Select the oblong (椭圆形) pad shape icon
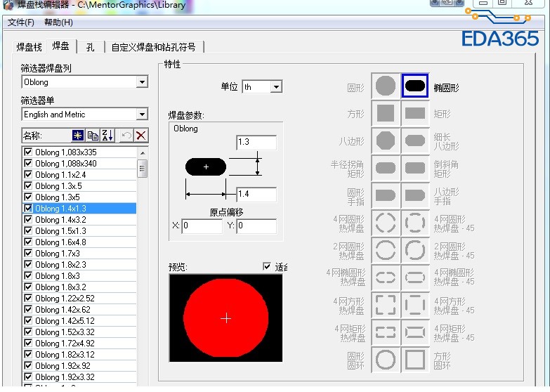Screen dimensions: 550x392 (x=415, y=86)
